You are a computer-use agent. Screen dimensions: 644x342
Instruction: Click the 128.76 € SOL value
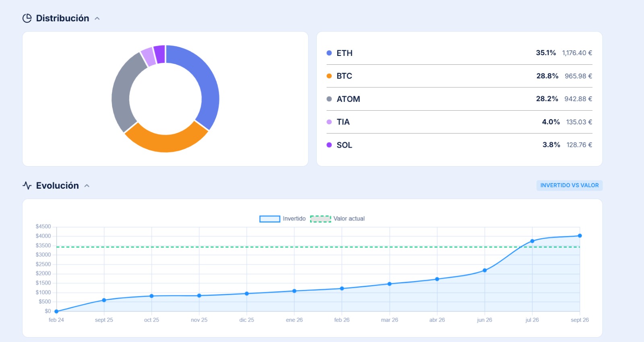[579, 145]
